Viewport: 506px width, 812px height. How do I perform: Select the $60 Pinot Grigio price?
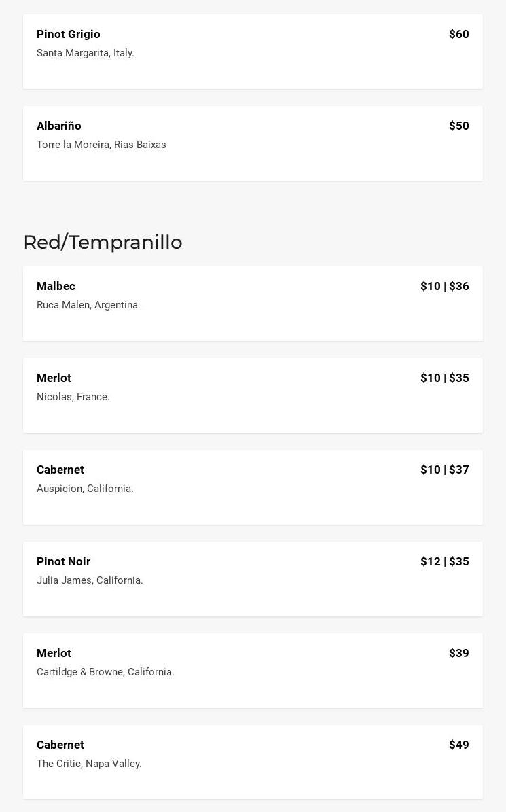[458, 34]
